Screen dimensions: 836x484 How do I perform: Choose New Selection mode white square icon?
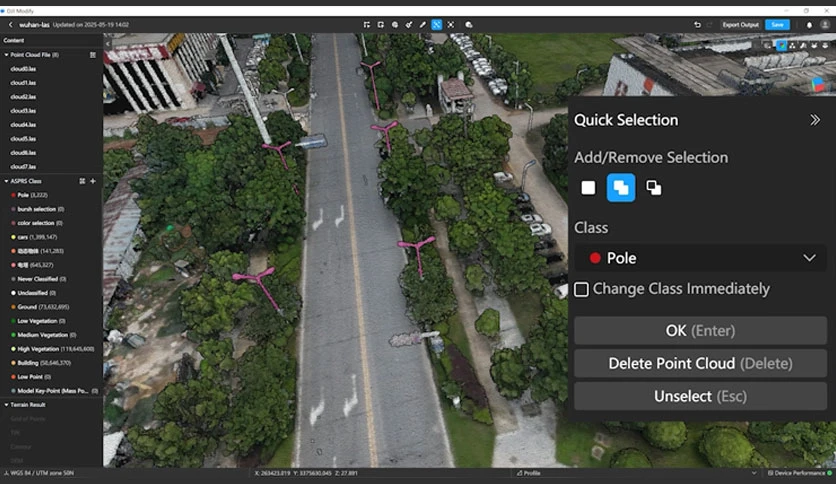(x=588, y=188)
